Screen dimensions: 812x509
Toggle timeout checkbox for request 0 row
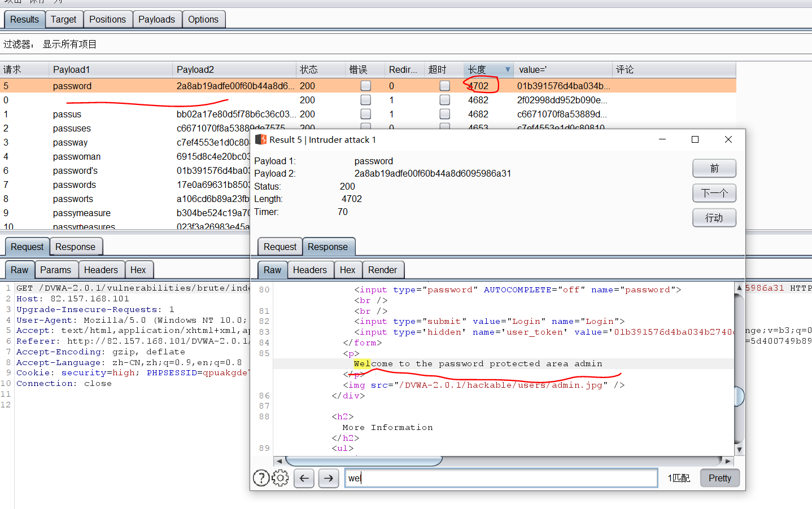(x=445, y=100)
